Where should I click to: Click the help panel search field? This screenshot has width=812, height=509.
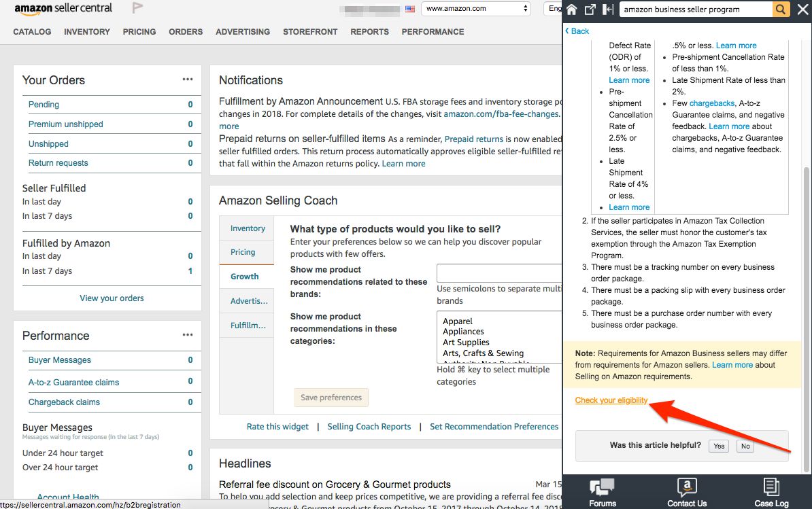point(696,10)
